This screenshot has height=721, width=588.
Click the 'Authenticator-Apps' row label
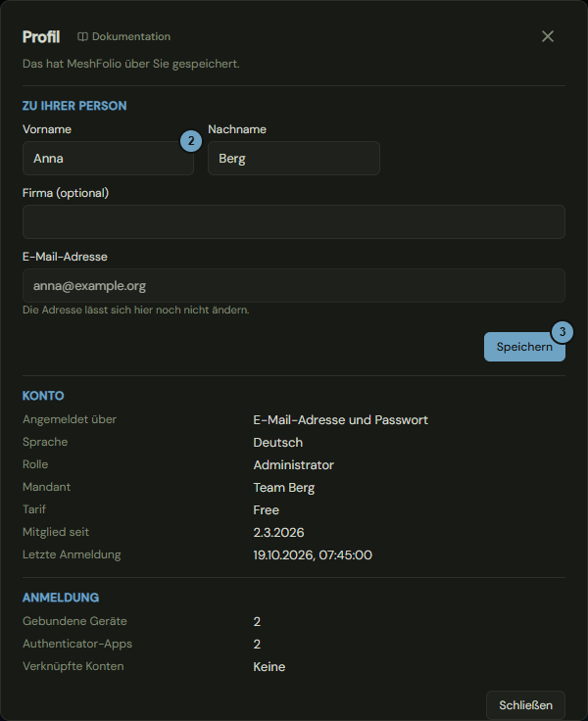click(x=77, y=644)
